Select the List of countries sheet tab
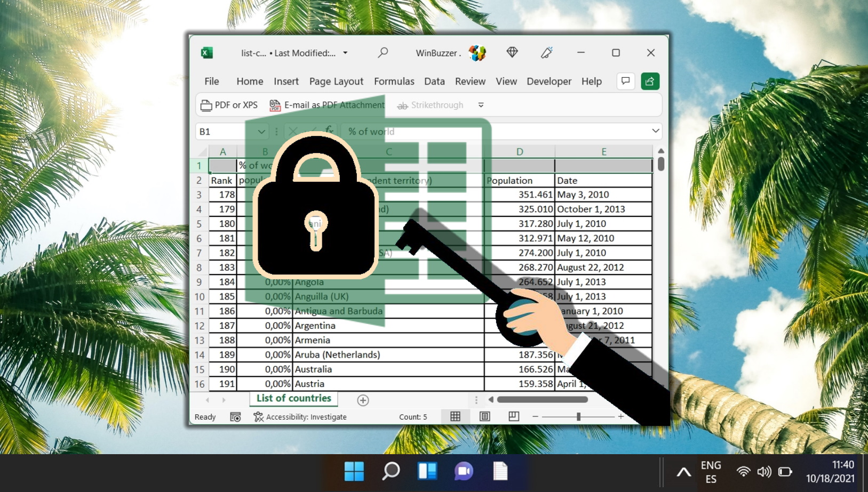Screen dimensions: 868x492 (293, 399)
